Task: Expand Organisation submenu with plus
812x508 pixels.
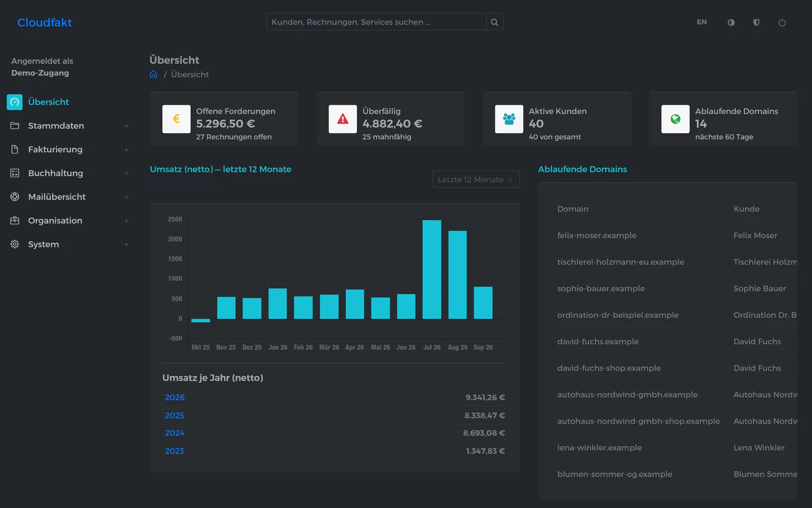Action: coord(126,221)
